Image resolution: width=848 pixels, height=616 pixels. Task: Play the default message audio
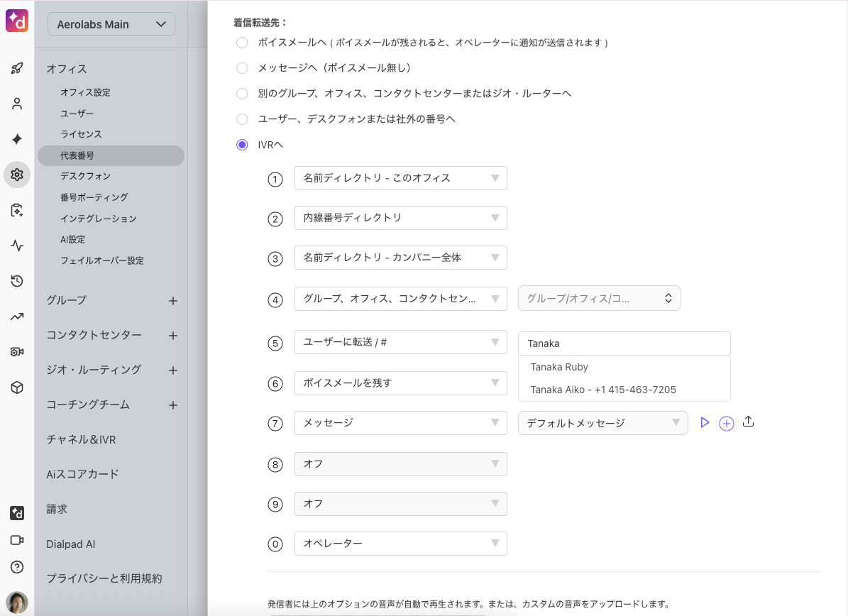pos(705,423)
